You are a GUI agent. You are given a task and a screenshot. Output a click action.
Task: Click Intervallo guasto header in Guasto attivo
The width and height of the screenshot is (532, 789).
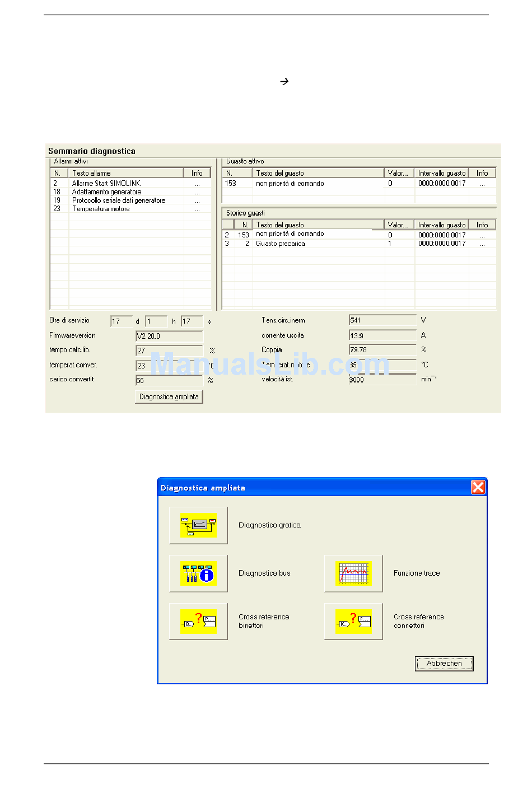coord(442,173)
